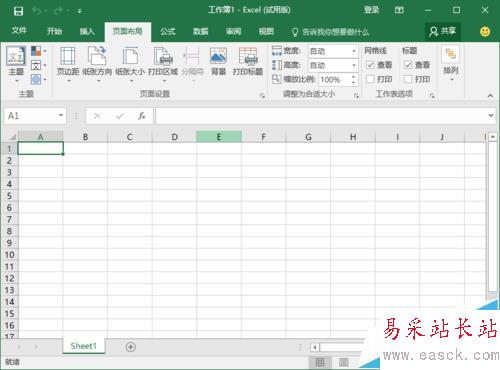Open the 宽度 width dropdown
Image resolution: width=500 pixels, height=370 pixels.
354,51
